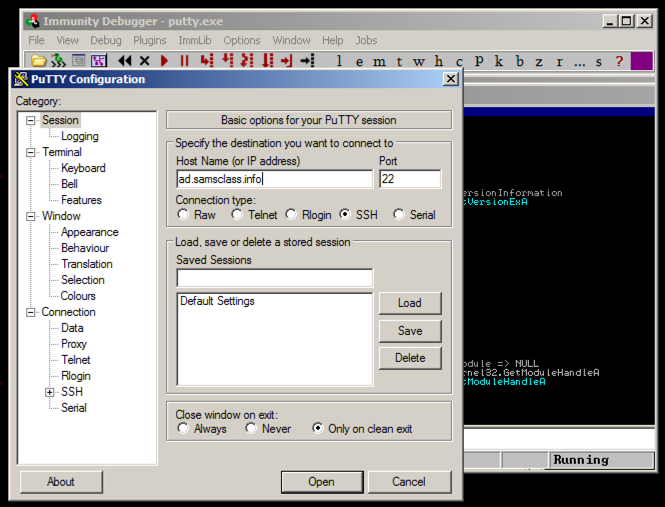Select the Colours category in tree
The height and width of the screenshot is (507, 665).
pos(78,296)
